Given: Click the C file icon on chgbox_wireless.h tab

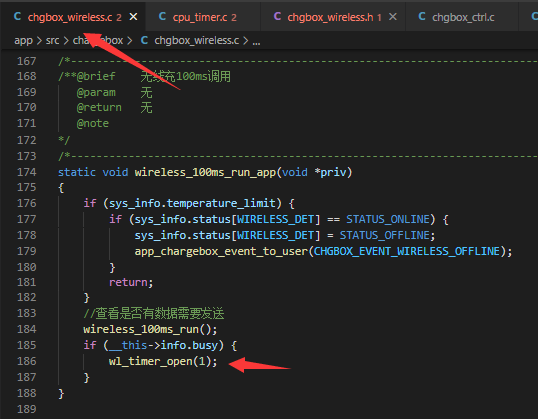Looking at the screenshot, I should click(277, 16).
